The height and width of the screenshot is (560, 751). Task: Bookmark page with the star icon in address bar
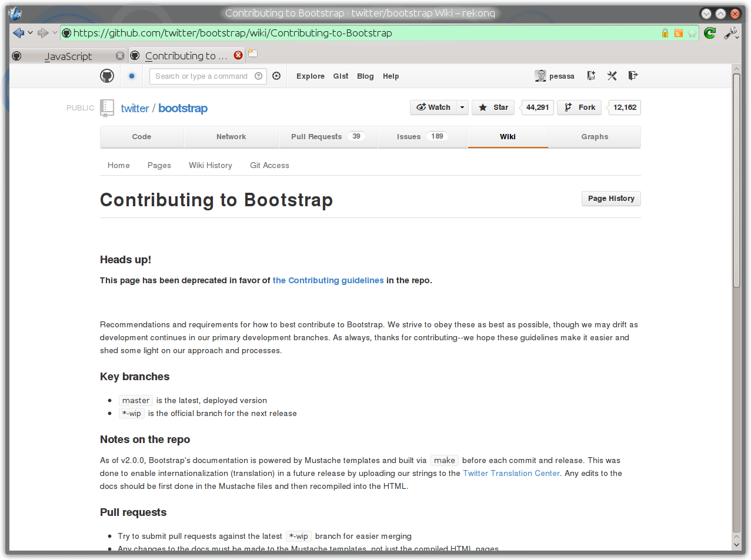click(x=692, y=33)
